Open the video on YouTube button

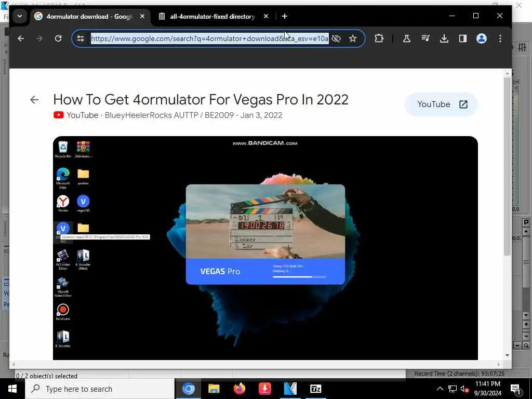point(442,104)
